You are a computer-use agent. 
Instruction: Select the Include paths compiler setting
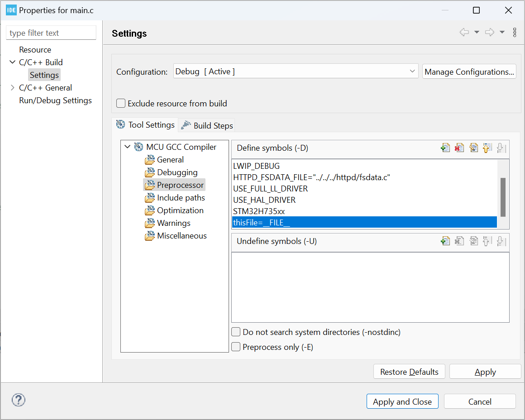coord(181,198)
